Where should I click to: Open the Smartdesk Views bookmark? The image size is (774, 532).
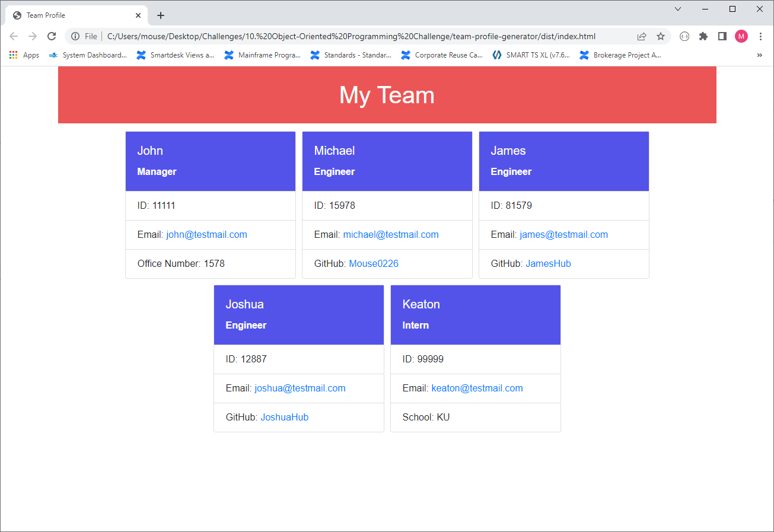(176, 55)
